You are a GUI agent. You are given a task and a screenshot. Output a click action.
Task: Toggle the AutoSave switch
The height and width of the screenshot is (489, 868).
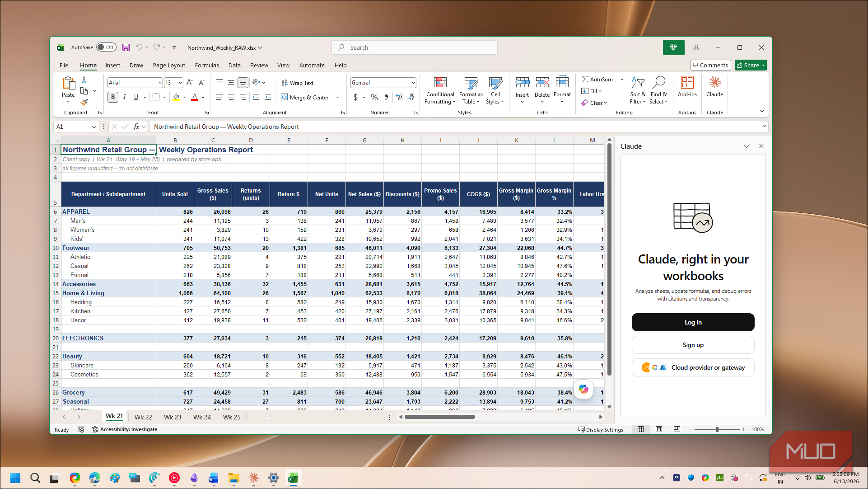click(106, 47)
